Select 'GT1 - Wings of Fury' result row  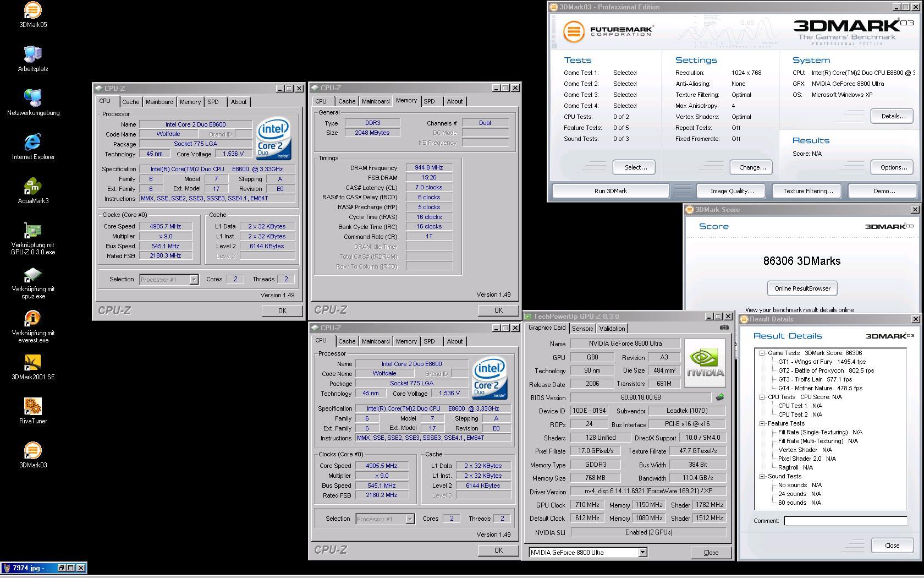pyautogui.click(x=822, y=362)
